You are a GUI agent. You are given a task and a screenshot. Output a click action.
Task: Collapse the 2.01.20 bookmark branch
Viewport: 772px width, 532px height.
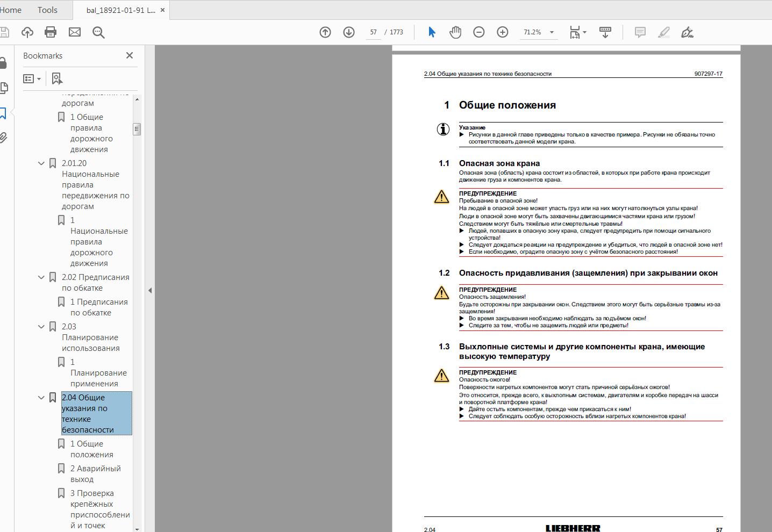tap(41, 163)
